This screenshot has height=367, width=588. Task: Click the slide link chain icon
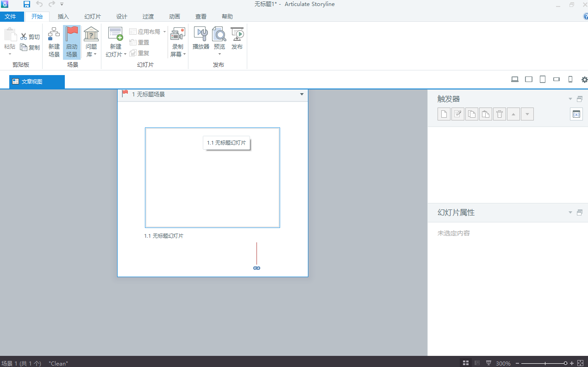click(x=256, y=268)
